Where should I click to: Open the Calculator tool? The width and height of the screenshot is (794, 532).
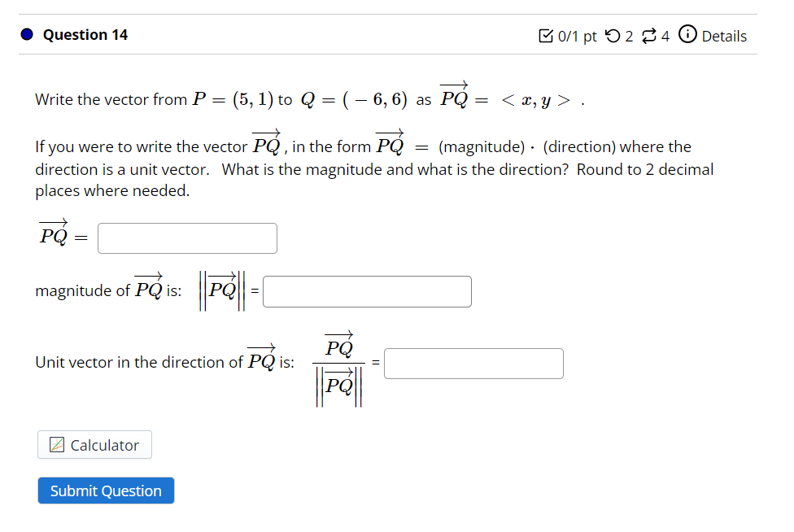point(94,445)
